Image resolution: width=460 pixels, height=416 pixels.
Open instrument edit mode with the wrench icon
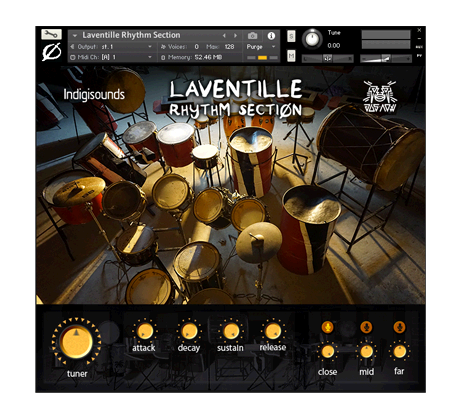coord(51,34)
